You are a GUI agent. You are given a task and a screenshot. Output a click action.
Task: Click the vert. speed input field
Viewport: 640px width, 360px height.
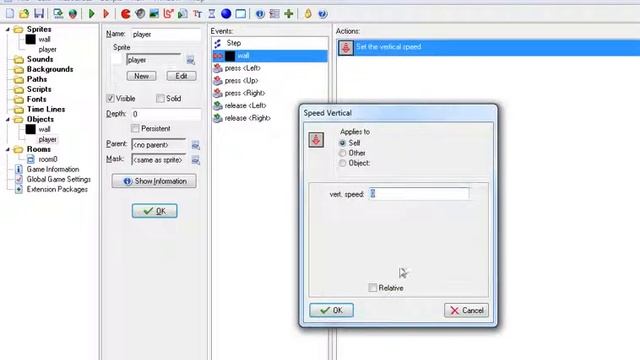click(x=419, y=194)
